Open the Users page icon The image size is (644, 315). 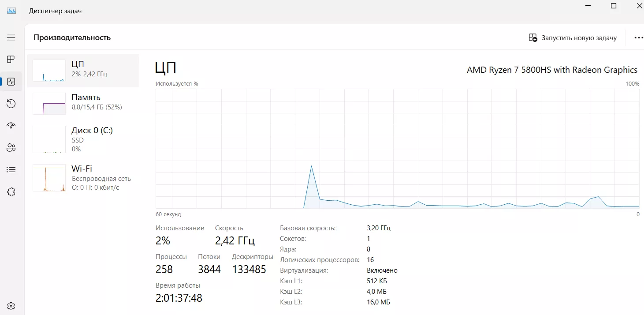[11, 148]
